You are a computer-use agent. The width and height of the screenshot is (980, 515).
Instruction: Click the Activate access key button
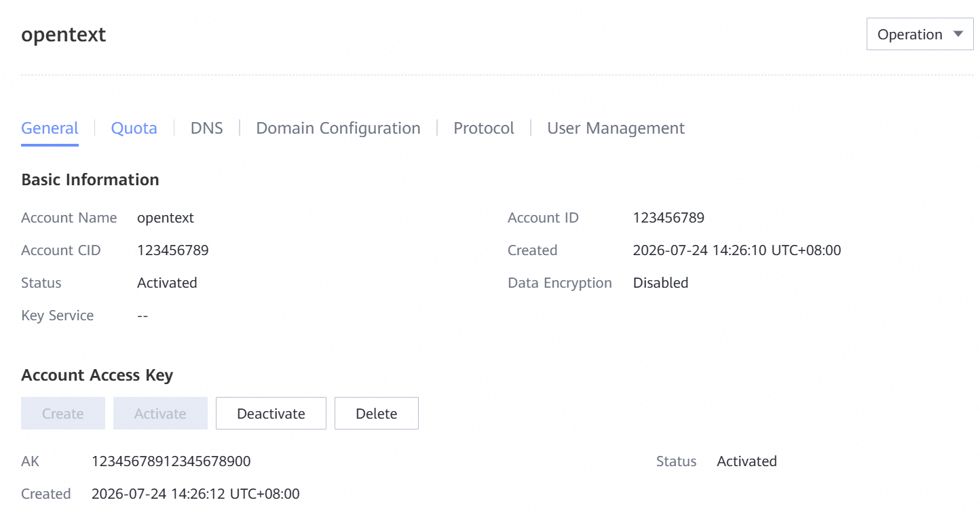pyautogui.click(x=160, y=414)
